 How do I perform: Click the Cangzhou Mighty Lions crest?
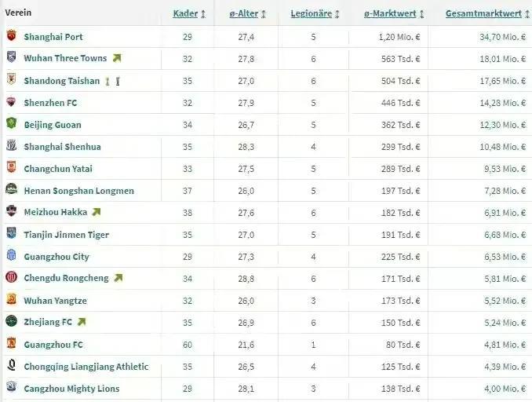11,387
